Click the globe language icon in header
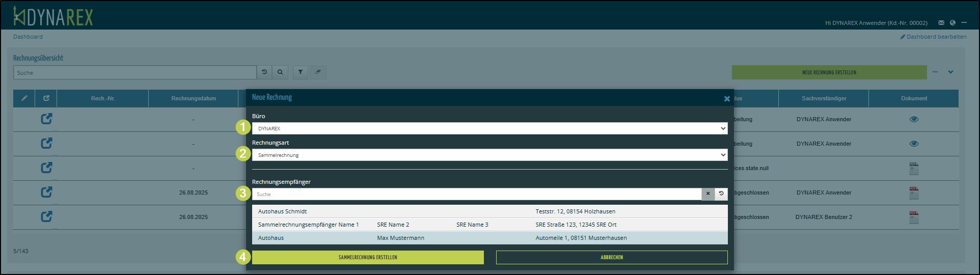Screen dimensions: 980x275 click(952, 23)
